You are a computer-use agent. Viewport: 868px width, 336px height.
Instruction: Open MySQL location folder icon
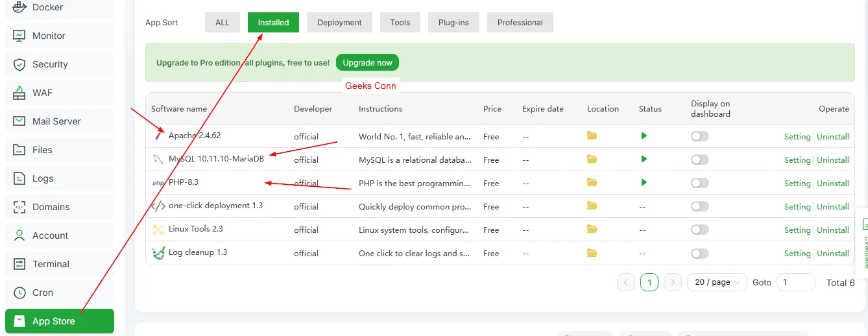pos(592,159)
